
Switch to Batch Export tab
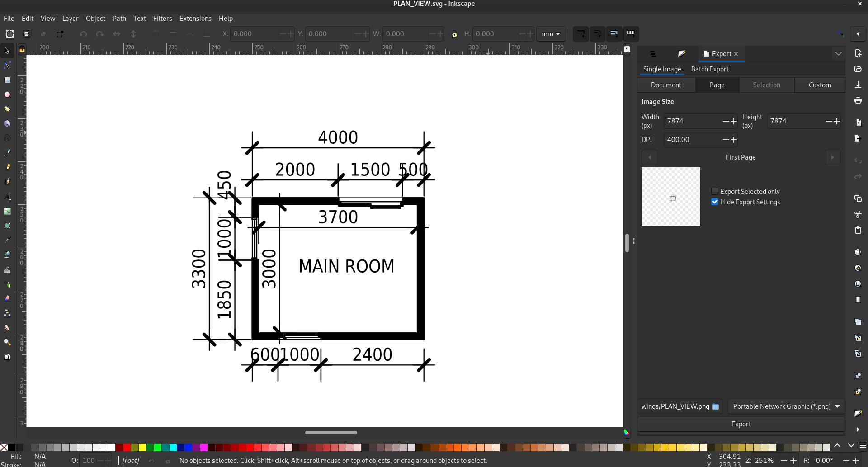[710, 69]
